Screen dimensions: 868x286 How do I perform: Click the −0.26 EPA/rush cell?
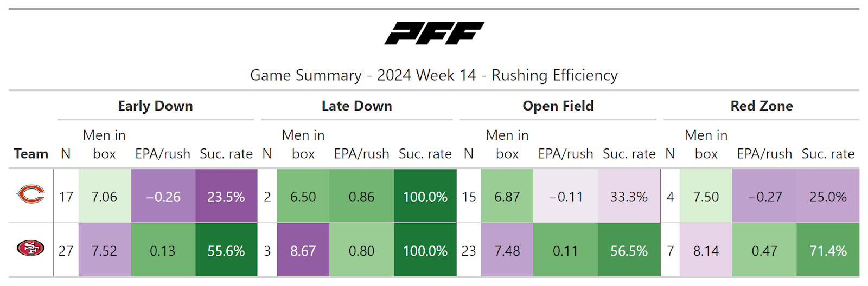click(163, 197)
